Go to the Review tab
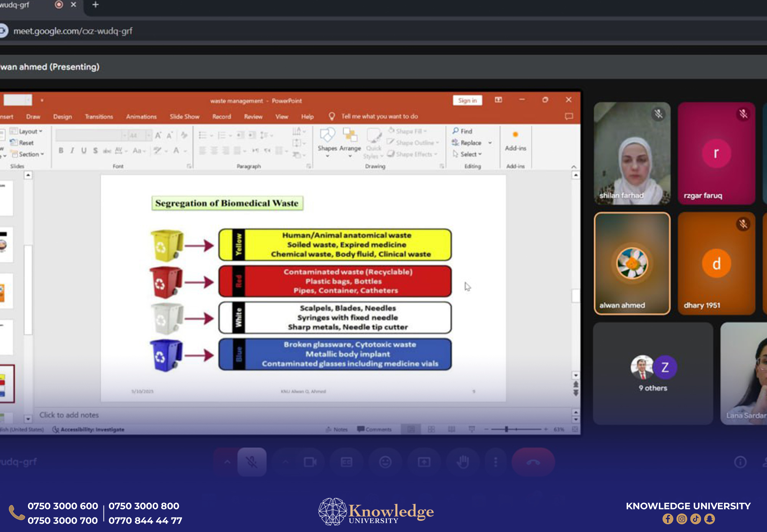Screen dimensions: 767x532 tap(253, 117)
